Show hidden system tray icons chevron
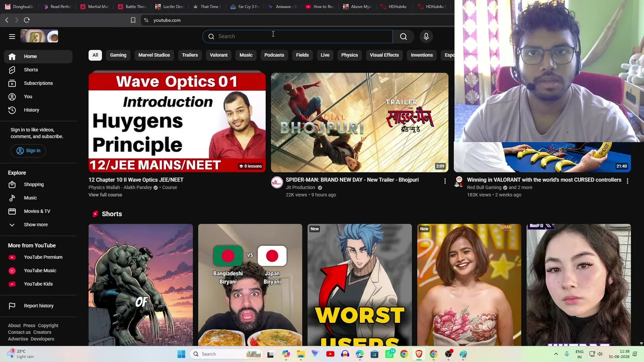The height and width of the screenshot is (362, 644). [x=556, y=354]
